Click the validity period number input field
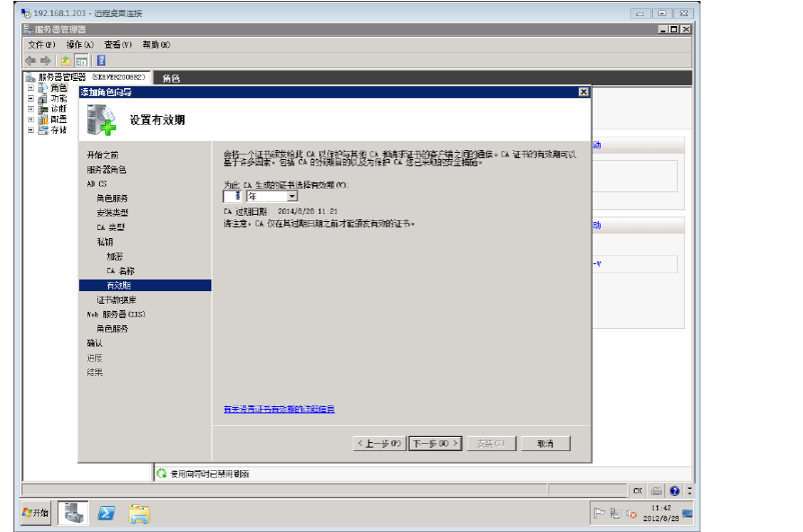The width and height of the screenshot is (803, 532). 232,196
